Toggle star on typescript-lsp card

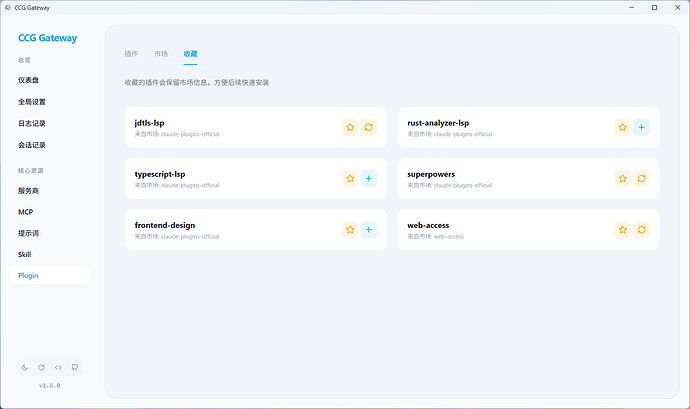click(x=350, y=178)
